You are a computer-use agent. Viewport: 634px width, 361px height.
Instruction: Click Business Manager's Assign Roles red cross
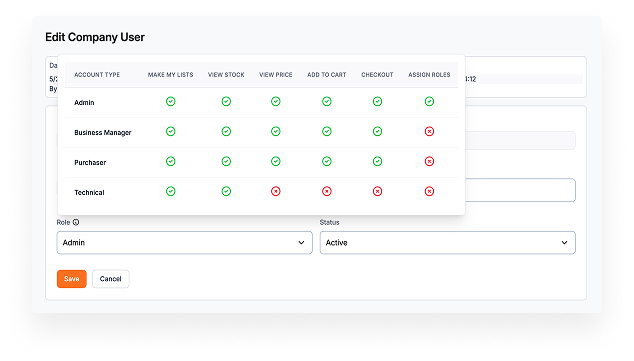(429, 131)
